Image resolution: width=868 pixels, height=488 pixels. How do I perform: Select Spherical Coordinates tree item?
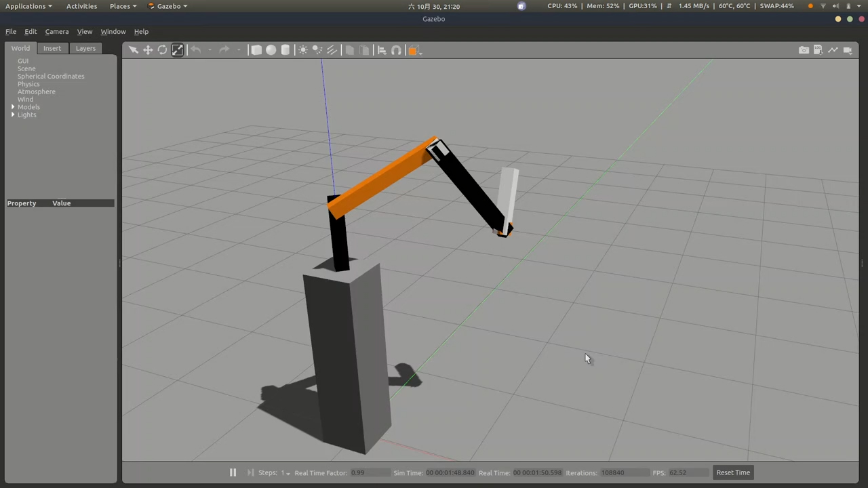(x=51, y=77)
